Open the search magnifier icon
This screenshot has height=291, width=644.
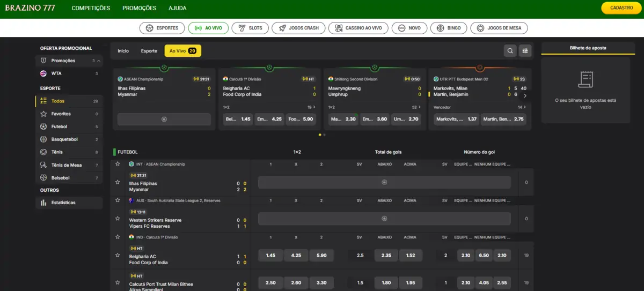(510, 51)
